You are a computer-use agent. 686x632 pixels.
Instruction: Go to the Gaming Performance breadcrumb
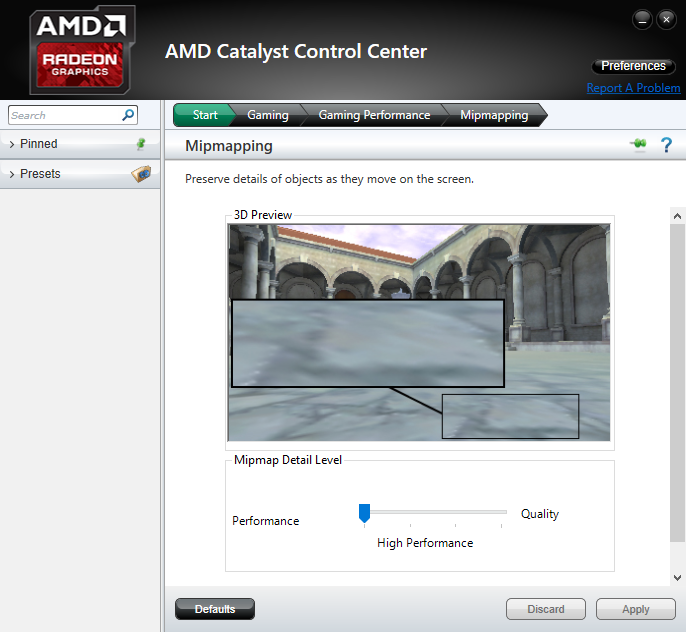tap(374, 115)
